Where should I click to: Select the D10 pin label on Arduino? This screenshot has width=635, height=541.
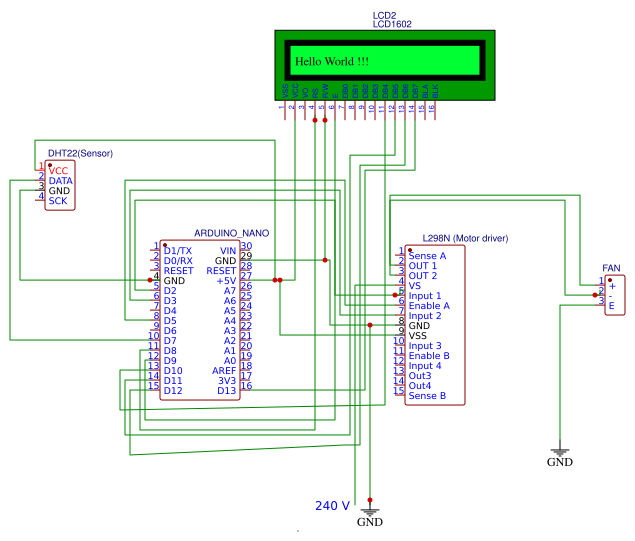click(x=173, y=371)
